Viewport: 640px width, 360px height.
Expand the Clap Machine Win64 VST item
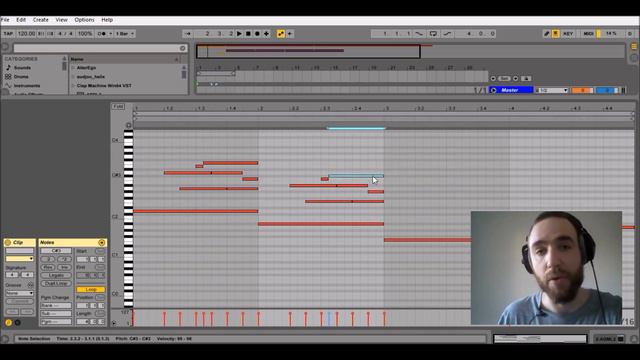coord(73,86)
